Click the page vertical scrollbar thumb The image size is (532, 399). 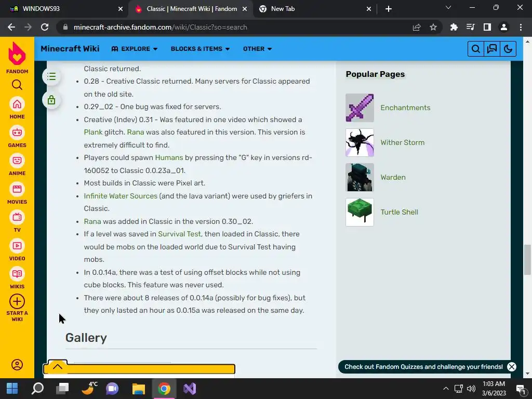(x=527, y=260)
